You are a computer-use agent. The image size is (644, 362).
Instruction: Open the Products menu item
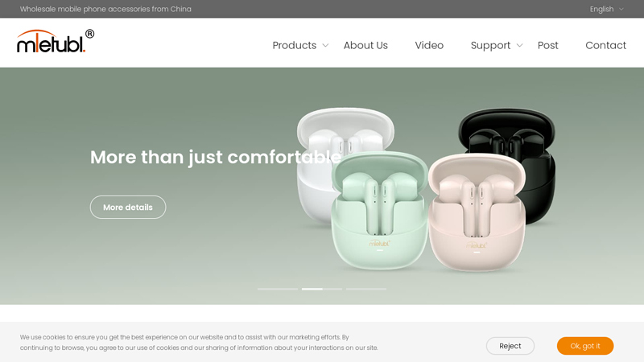pos(295,45)
